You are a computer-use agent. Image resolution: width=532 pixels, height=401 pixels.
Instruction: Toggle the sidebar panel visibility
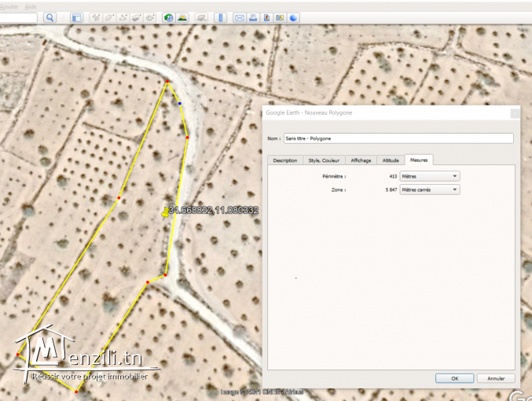(x=76, y=17)
